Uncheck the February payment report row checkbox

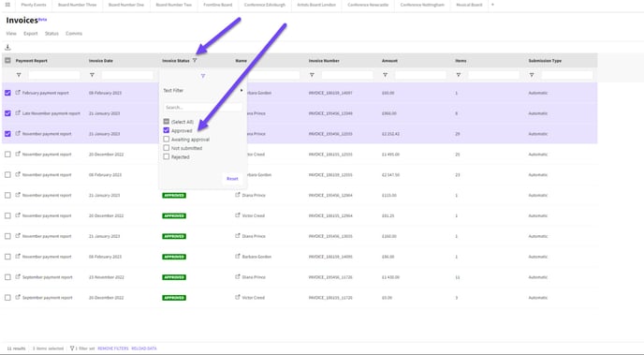[7, 93]
